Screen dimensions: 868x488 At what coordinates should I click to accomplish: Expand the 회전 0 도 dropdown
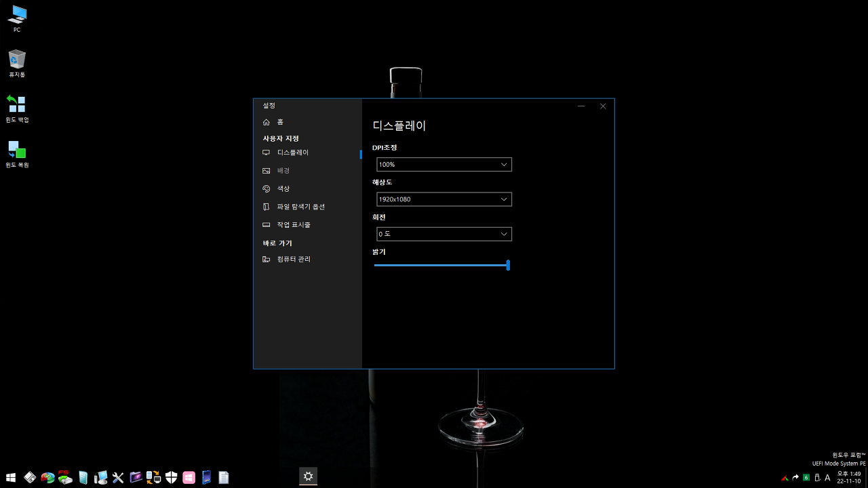(x=444, y=234)
